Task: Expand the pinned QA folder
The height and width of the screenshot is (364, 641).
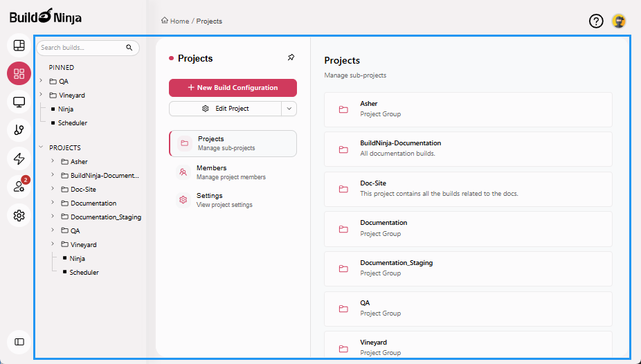Action: [x=41, y=80]
